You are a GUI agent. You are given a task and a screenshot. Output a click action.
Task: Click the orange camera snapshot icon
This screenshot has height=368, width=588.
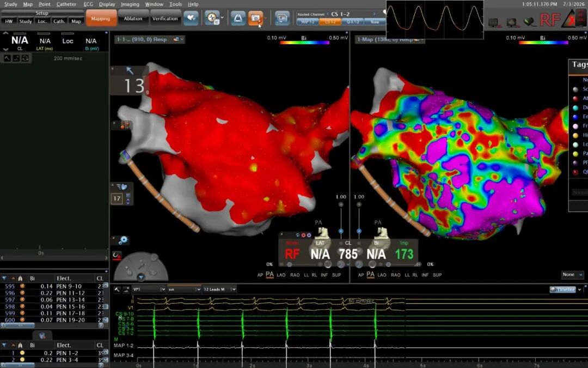point(255,18)
